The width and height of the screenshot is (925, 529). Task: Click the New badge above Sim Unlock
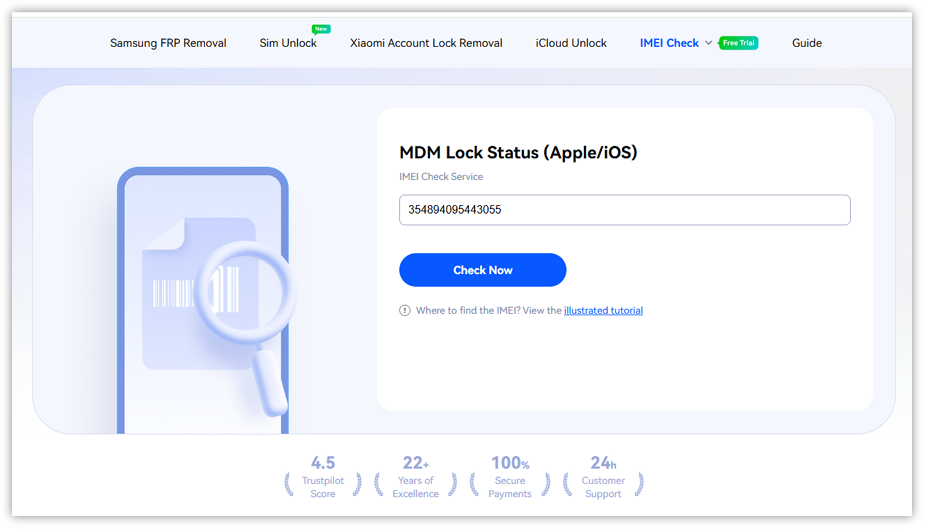tap(321, 29)
